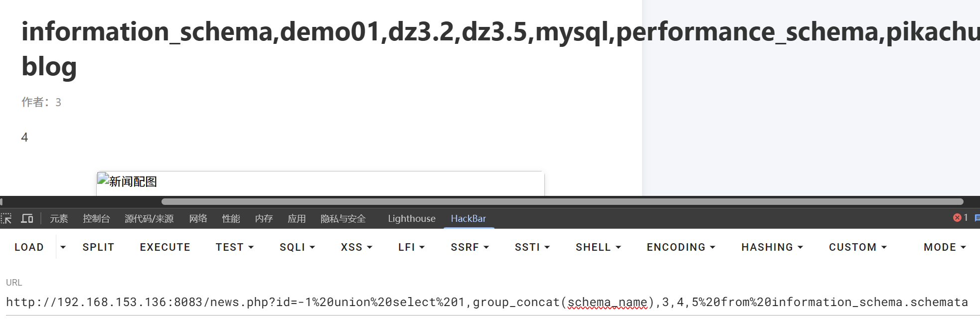
Task: Click the EXECUTE button
Action: 165,247
